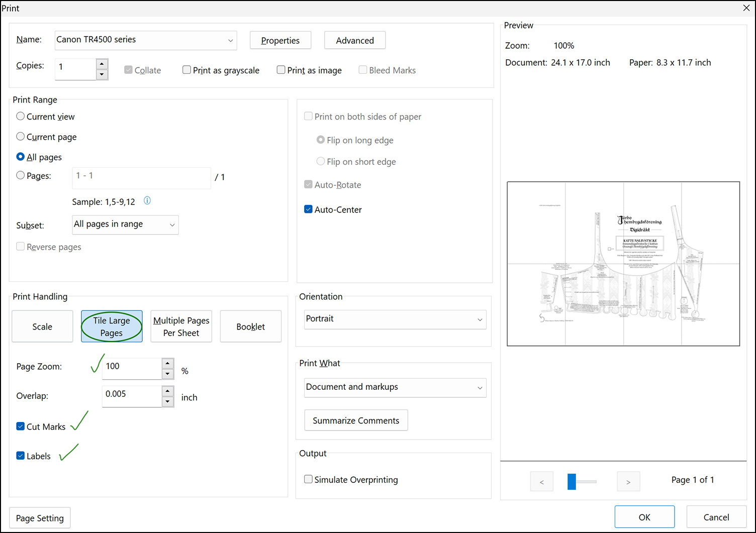Select Booklet print handling mode
This screenshot has height=533, width=756.
click(x=250, y=327)
